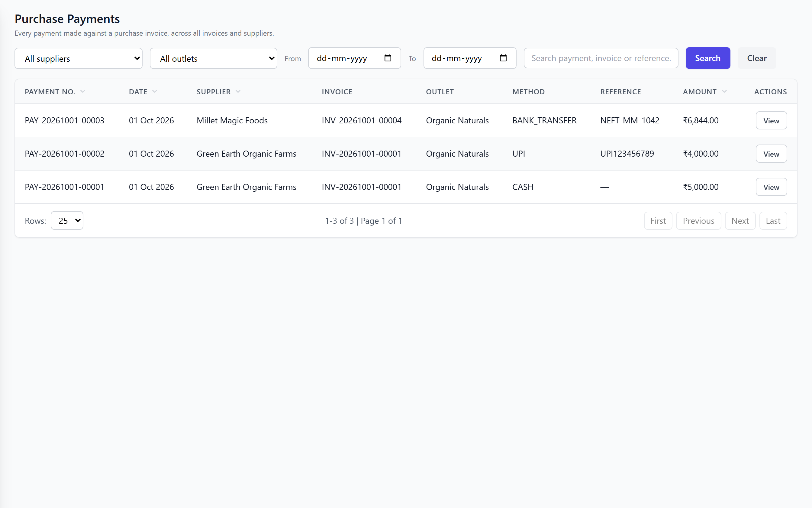
Task: Sort by Supplier chevron icon
Action: point(238,91)
